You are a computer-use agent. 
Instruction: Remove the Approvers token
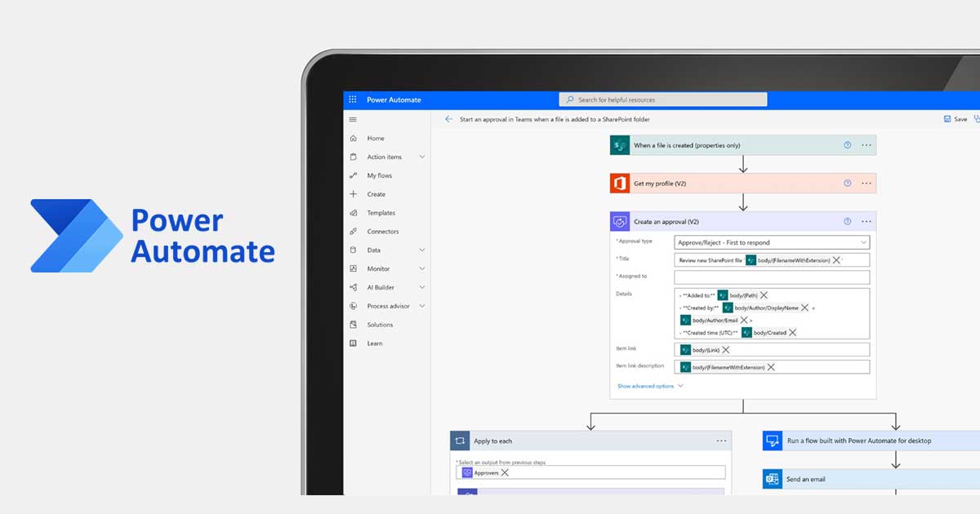pos(505,472)
